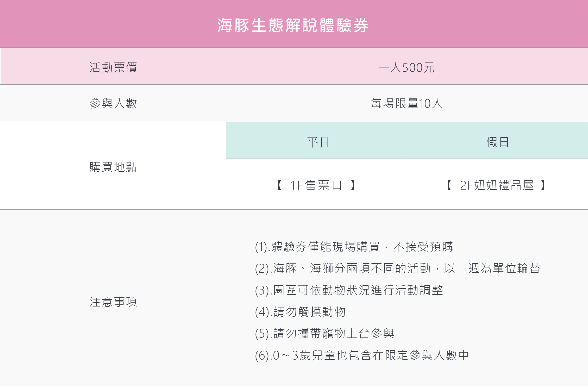
Task: Click the left bracket before 1F售票口
Action: (280, 185)
